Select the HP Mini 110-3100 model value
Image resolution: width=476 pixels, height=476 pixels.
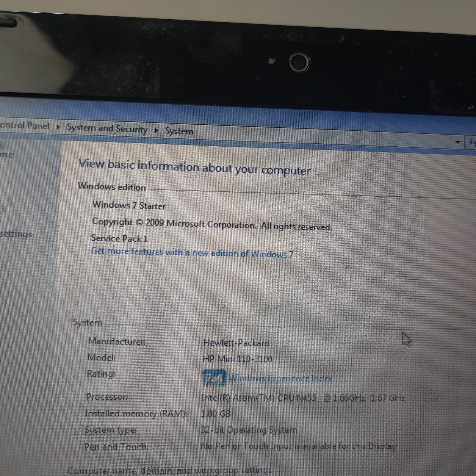[237, 359]
